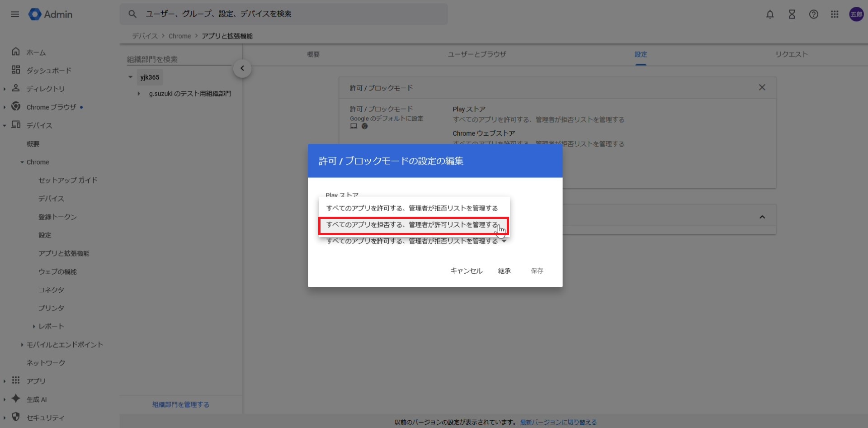Open the main hamburger menu
The image size is (868, 428).
point(15,14)
